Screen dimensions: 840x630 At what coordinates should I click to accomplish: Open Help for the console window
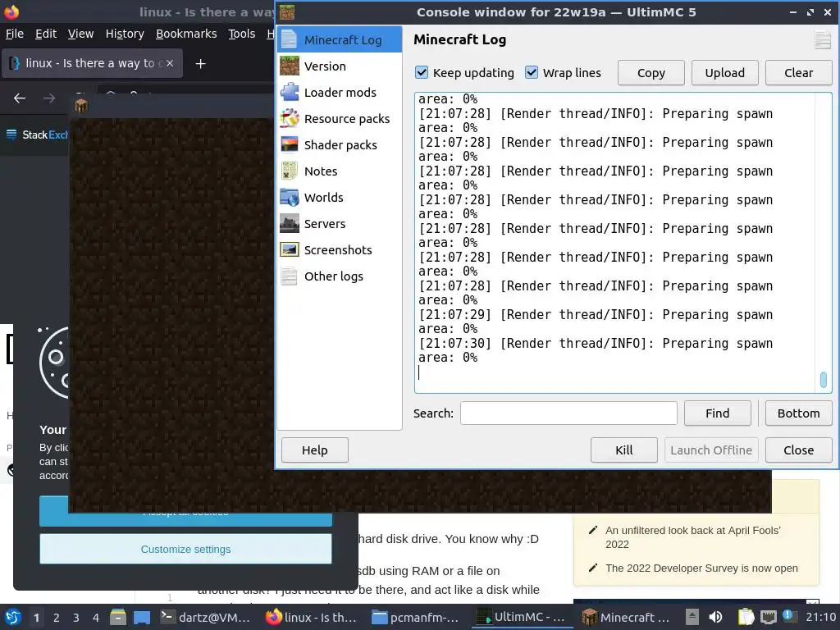(x=314, y=450)
